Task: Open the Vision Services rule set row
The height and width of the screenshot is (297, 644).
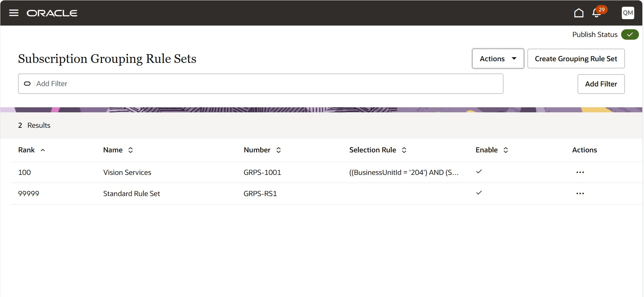Action: point(326,172)
